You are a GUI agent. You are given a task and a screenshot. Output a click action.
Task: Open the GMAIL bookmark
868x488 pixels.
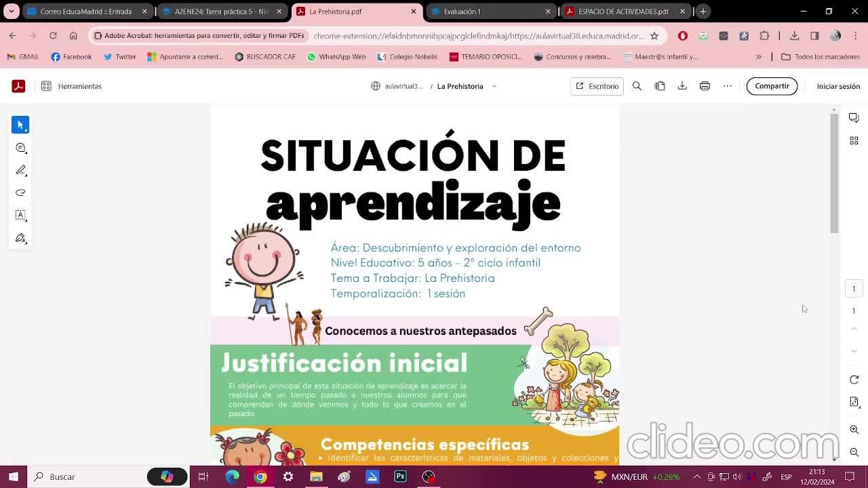(23, 57)
